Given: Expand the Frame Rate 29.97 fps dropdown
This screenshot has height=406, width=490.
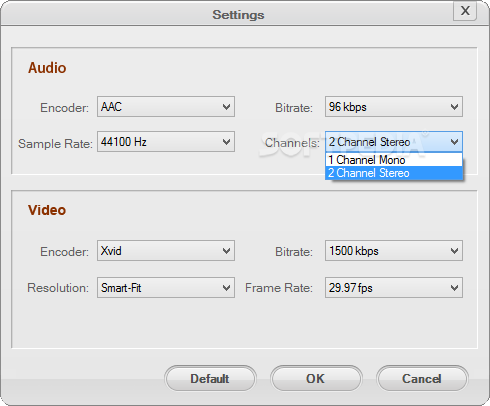Looking at the screenshot, I should [x=394, y=287].
